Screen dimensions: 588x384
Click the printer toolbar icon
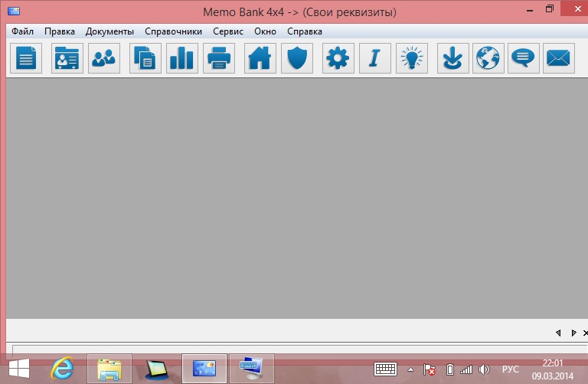(219, 58)
